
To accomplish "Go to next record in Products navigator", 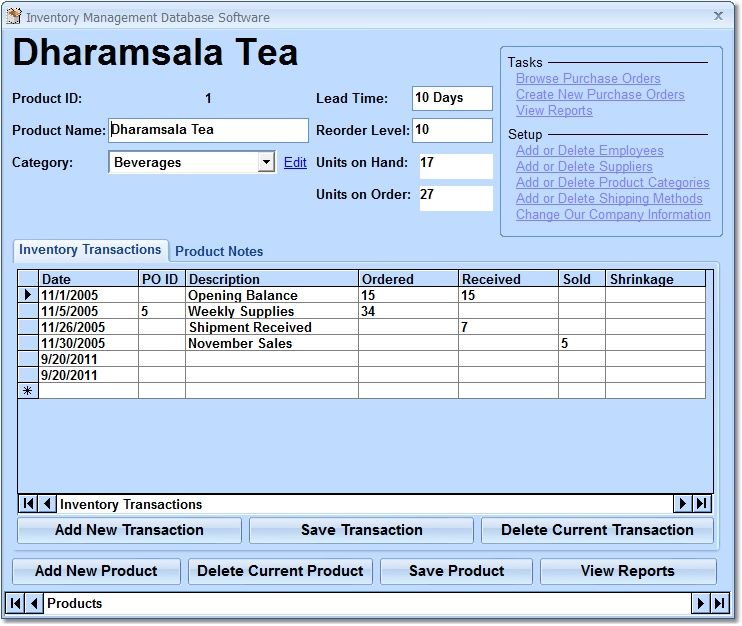I will click(700, 603).
